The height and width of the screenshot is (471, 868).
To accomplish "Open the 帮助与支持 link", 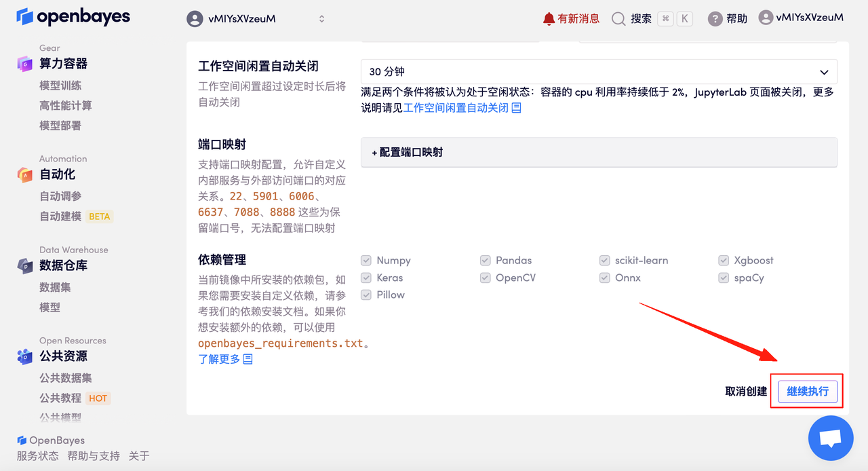I will (94, 456).
